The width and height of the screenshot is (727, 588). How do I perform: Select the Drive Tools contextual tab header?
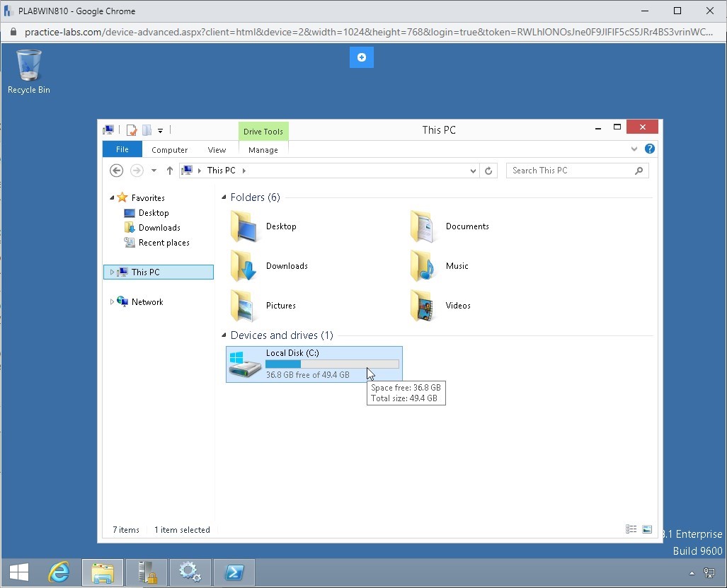pyautogui.click(x=263, y=131)
